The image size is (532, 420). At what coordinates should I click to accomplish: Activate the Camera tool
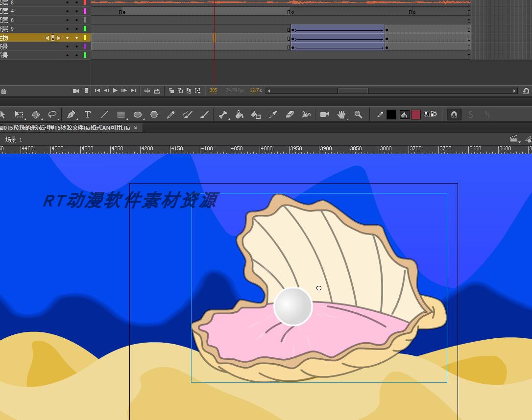point(325,115)
